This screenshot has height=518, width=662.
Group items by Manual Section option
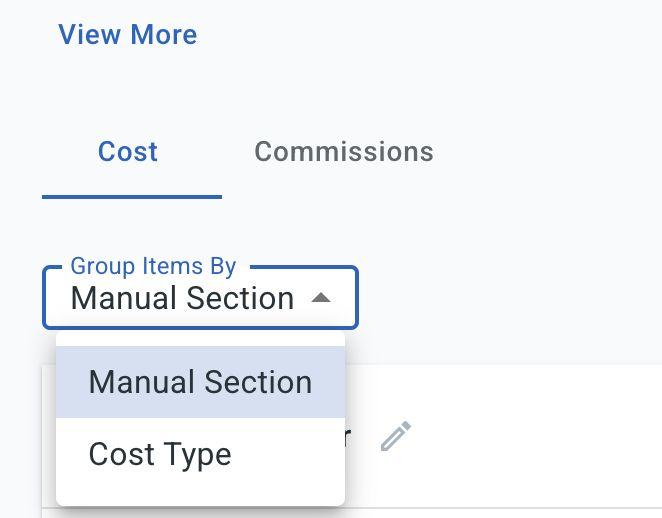(x=200, y=382)
